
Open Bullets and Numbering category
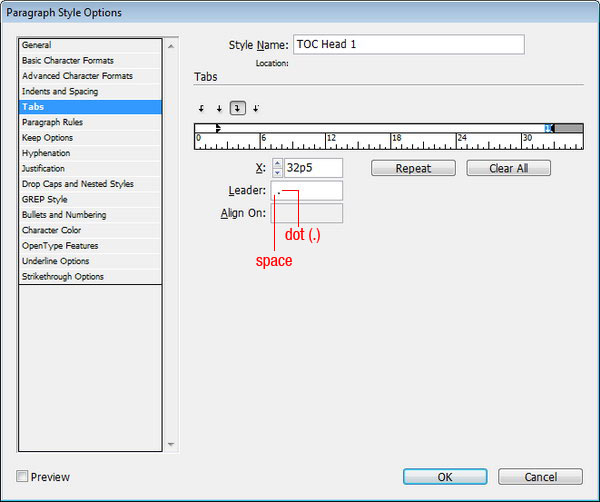[x=90, y=215]
